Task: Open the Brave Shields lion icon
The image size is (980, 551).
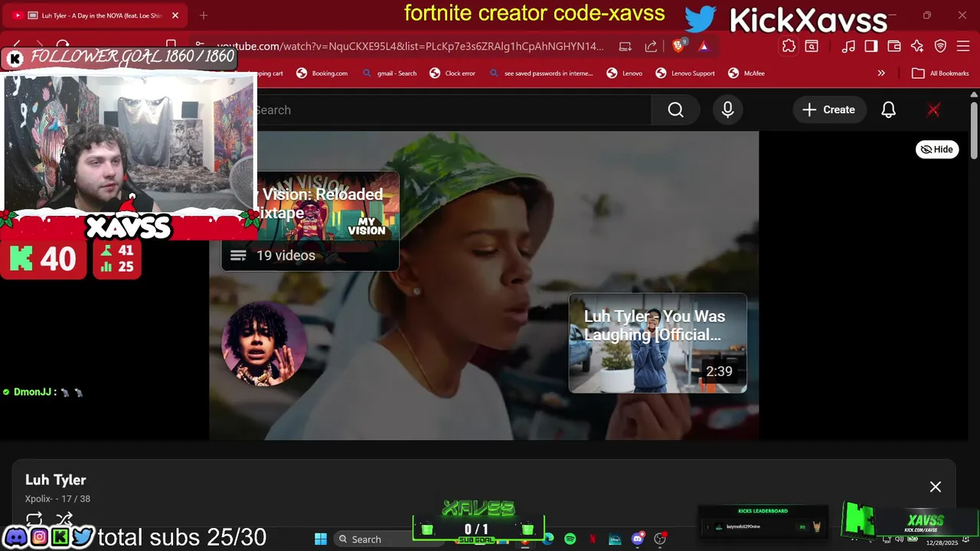Action: coord(678,46)
